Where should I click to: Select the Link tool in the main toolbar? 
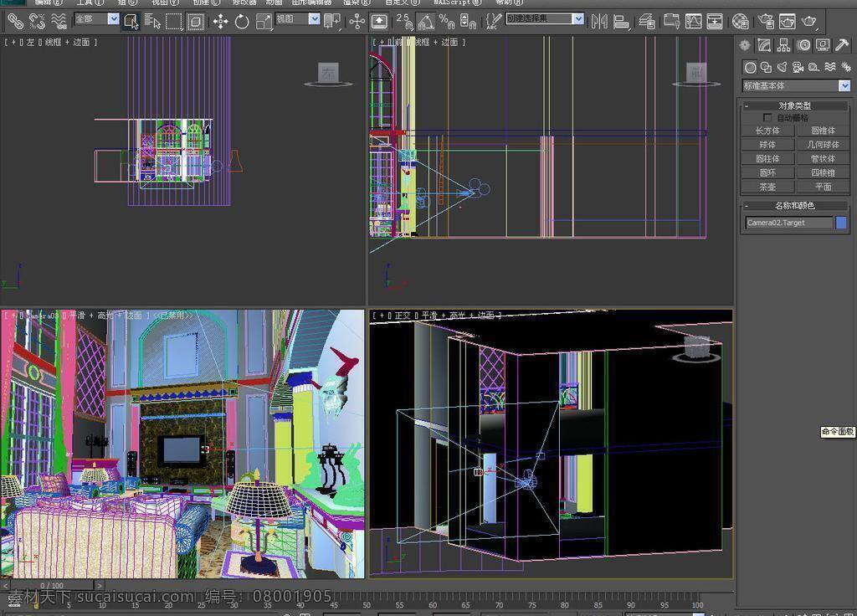click(15, 21)
